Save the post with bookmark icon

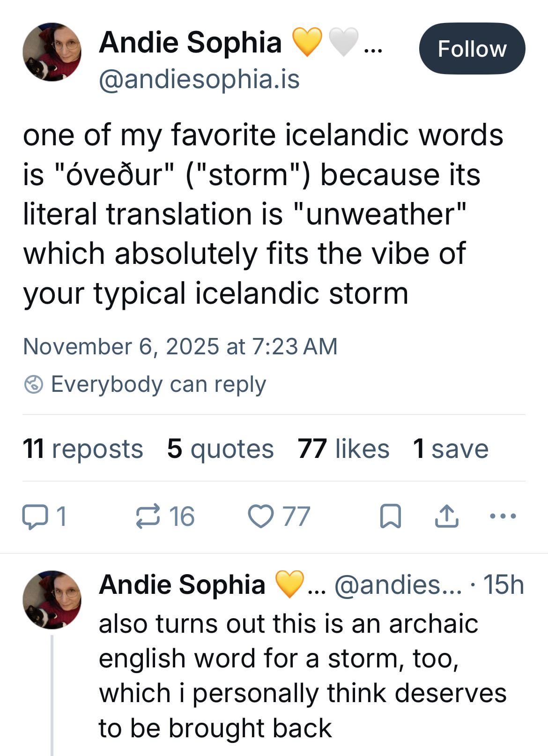(x=390, y=517)
